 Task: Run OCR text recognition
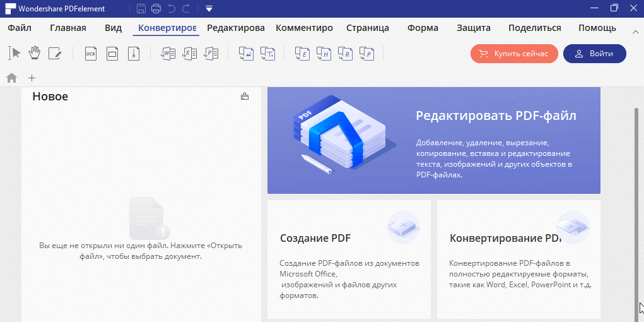click(91, 54)
